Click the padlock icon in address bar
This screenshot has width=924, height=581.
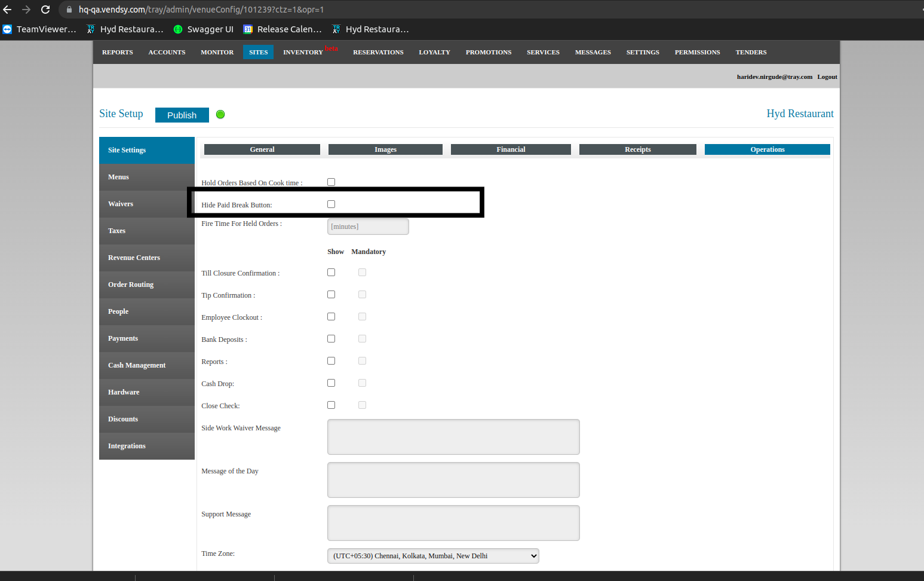pos(69,10)
